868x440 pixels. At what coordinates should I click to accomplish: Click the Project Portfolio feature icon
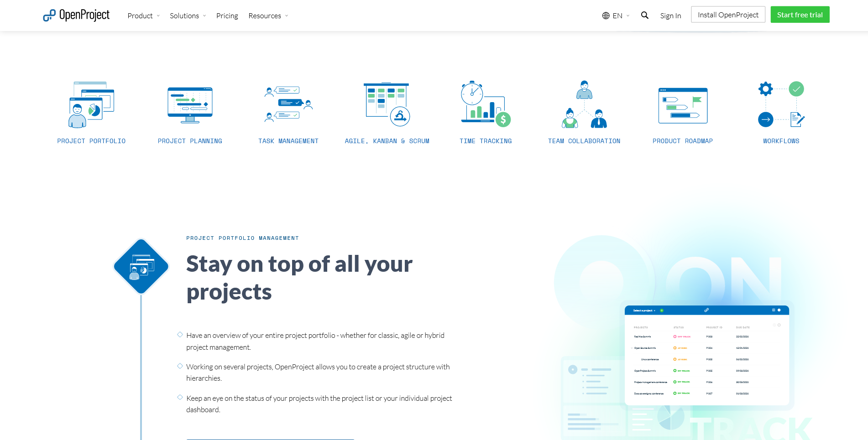tap(91, 105)
